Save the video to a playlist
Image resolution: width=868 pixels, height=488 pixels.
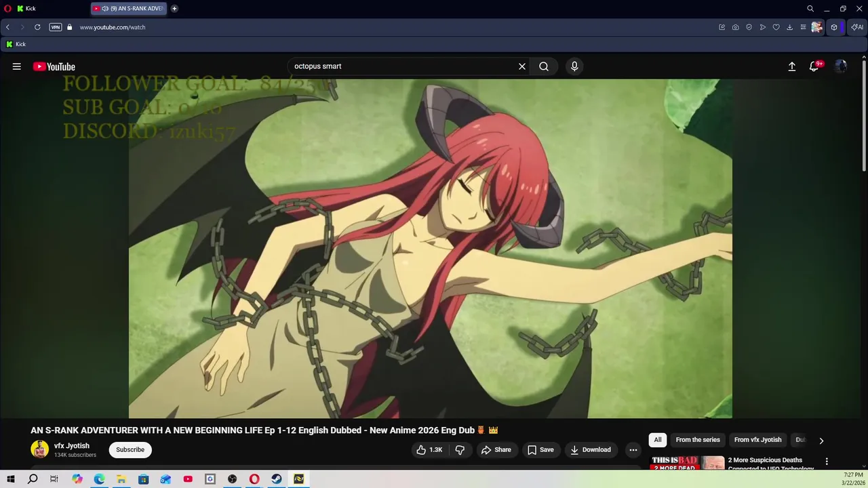tap(540, 450)
